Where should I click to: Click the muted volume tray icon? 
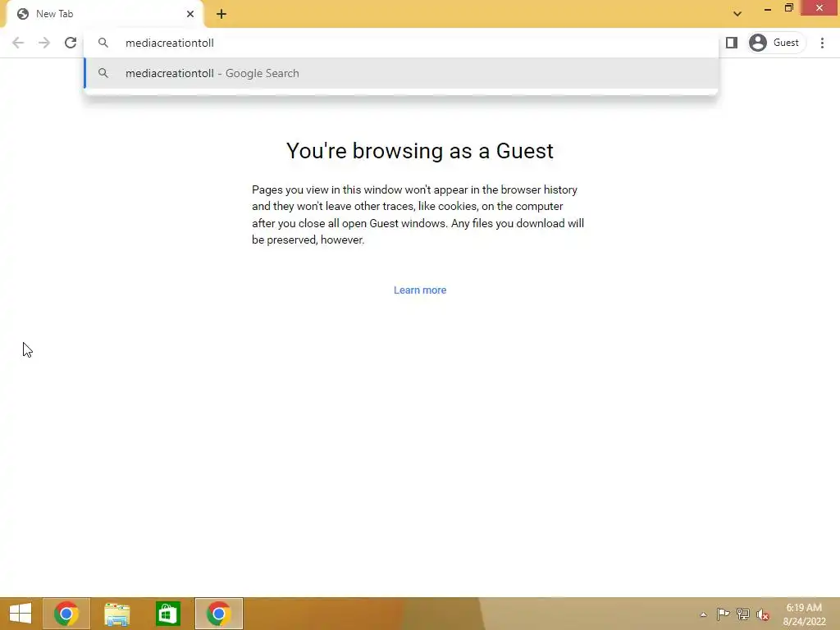coord(762,614)
